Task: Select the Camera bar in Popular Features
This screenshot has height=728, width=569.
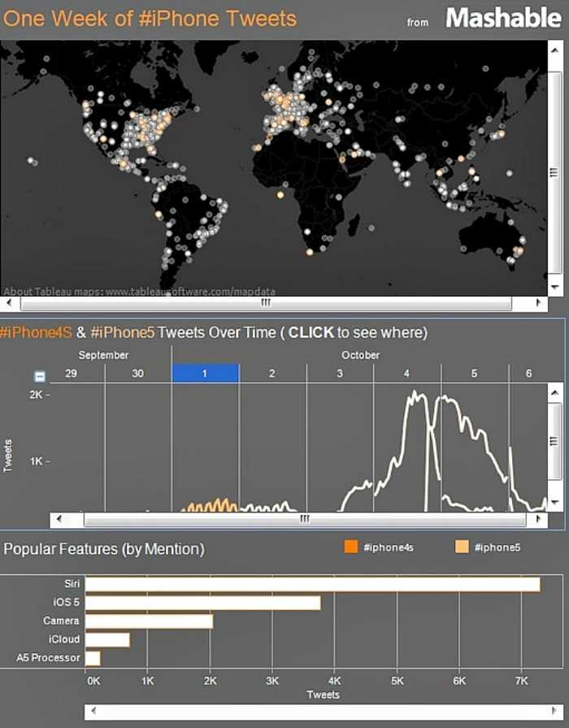Action: coord(149,621)
